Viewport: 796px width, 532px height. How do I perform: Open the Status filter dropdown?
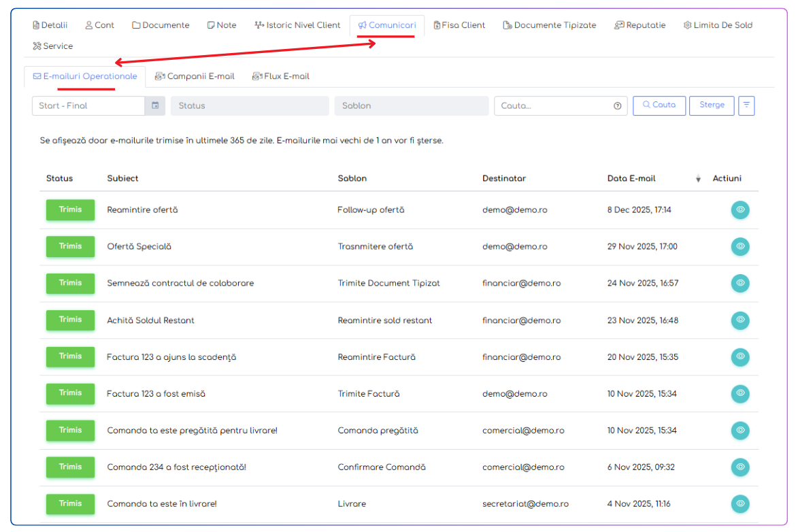(x=250, y=105)
